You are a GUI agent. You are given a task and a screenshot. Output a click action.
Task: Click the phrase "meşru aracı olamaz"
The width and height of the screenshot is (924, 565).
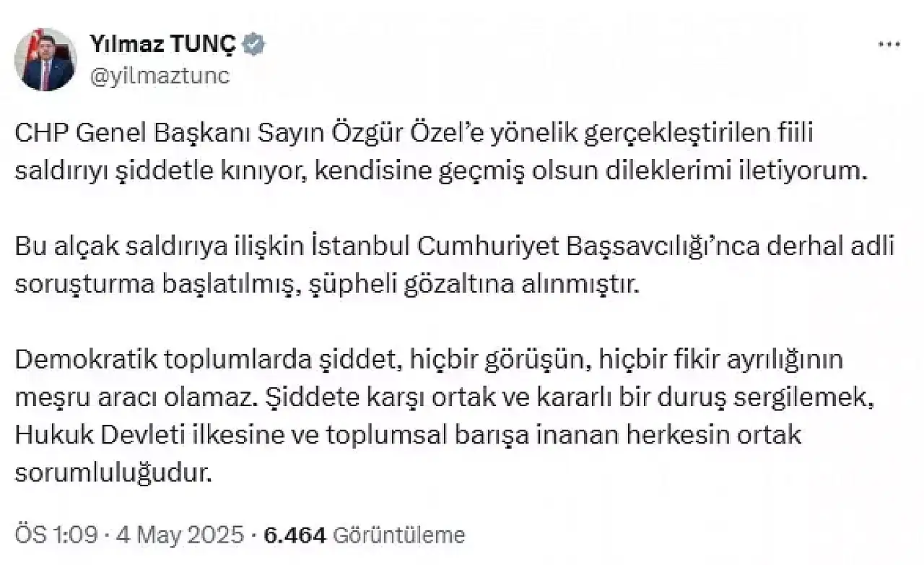135,396
